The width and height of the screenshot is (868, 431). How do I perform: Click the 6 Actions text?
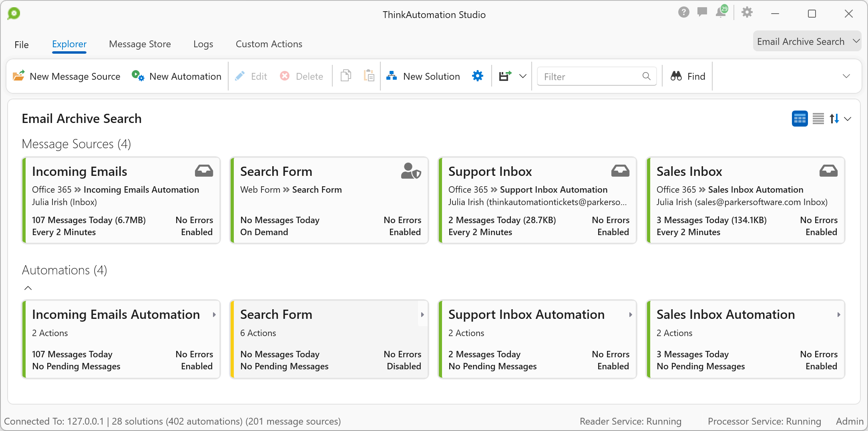click(x=258, y=333)
